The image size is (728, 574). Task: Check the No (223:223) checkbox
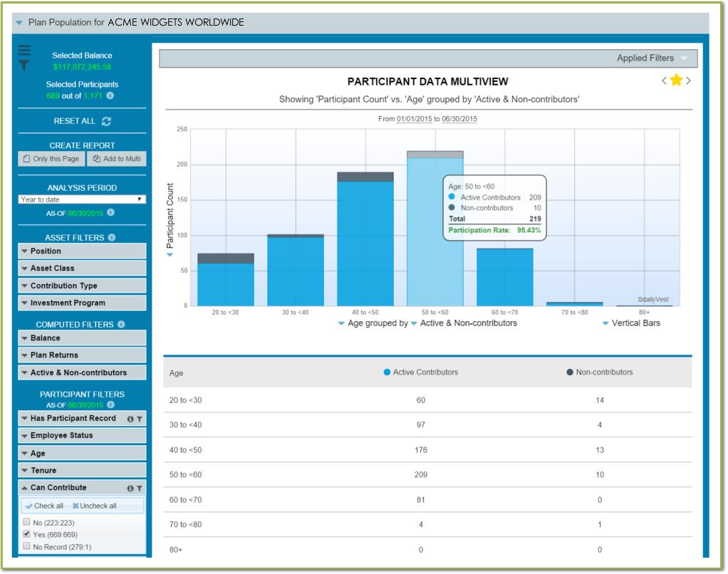click(26, 521)
